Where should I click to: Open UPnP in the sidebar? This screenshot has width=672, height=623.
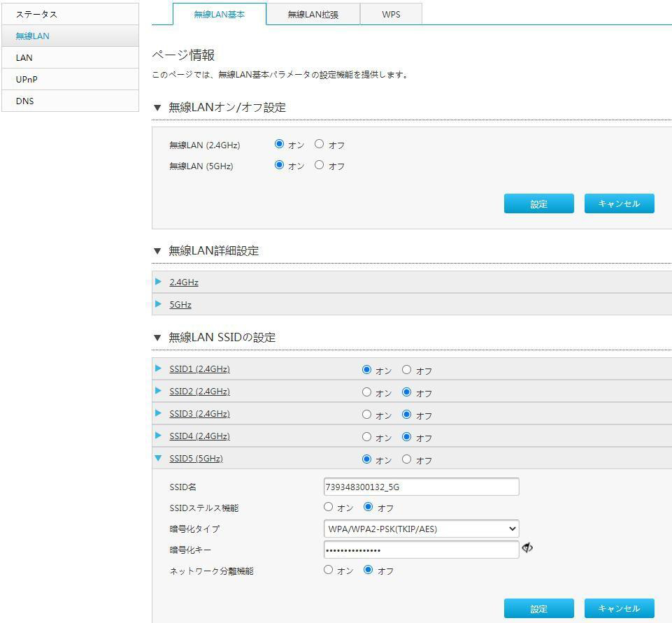pyautogui.click(x=71, y=79)
